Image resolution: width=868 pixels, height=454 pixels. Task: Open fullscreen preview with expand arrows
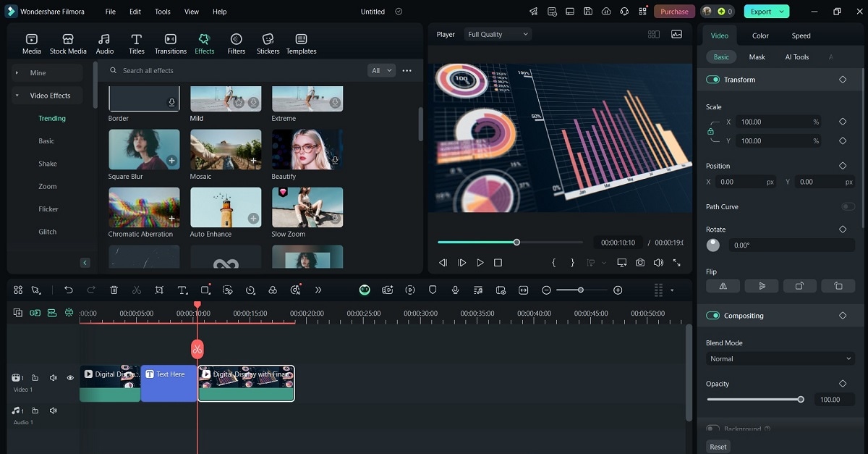click(677, 263)
